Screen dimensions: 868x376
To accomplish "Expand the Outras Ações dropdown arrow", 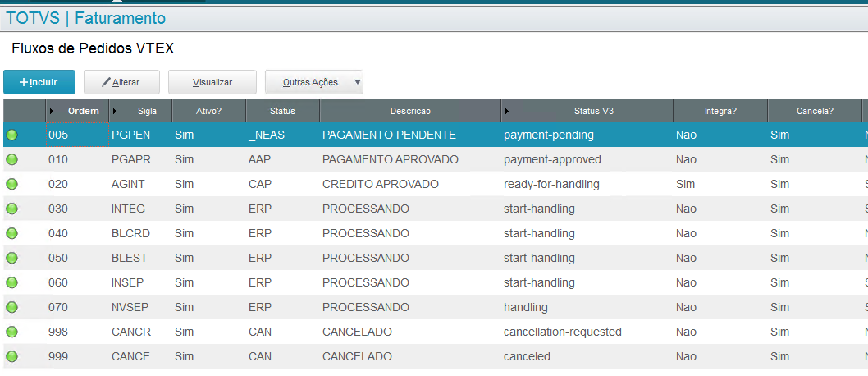I will pos(357,82).
